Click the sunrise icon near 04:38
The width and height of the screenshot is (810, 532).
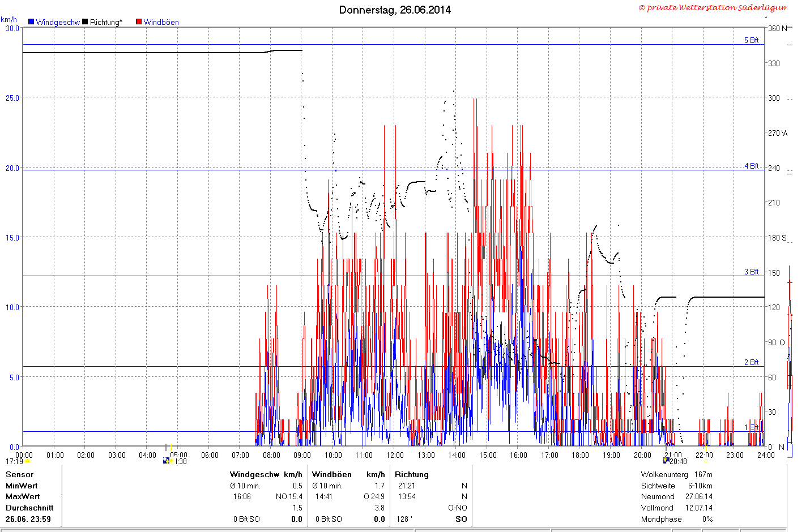167,461
